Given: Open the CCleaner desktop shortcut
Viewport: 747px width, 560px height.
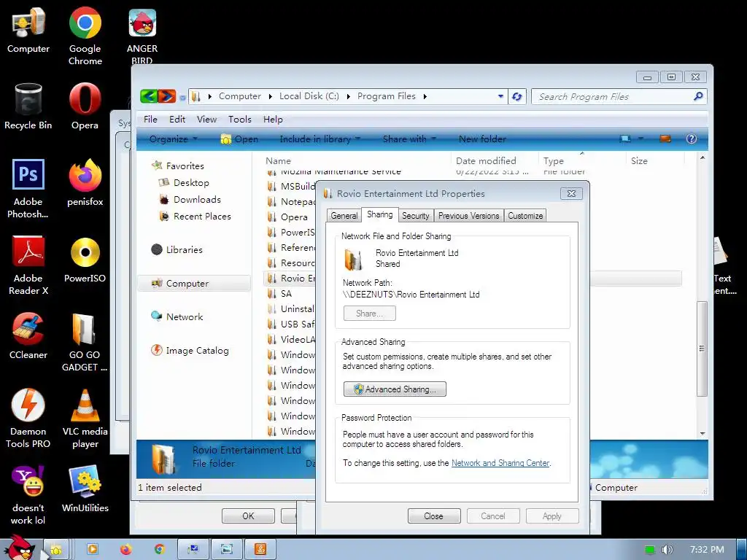Looking at the screenshot, I should coord(28,336).
